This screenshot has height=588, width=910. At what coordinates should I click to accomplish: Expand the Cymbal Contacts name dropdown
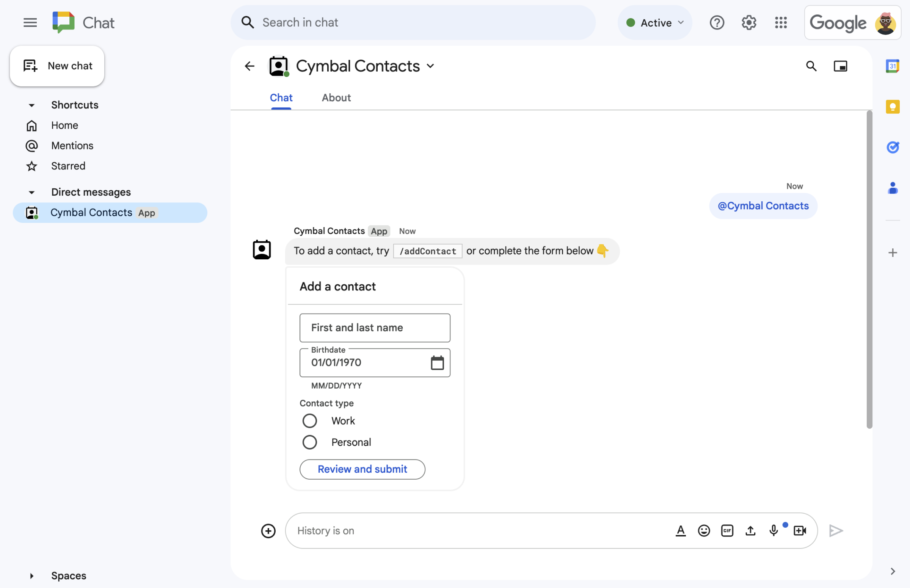coord(432,66)
